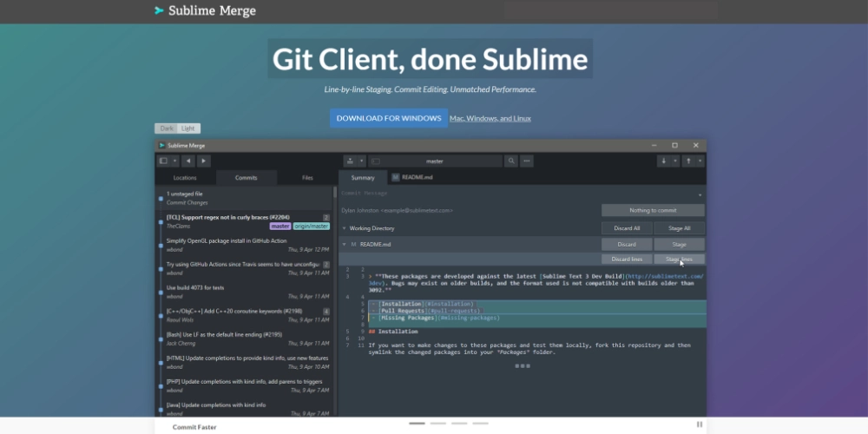This screenshot has width=868, height=434.
Task: Click the purple master branch tag
Action: coord(280,226)
